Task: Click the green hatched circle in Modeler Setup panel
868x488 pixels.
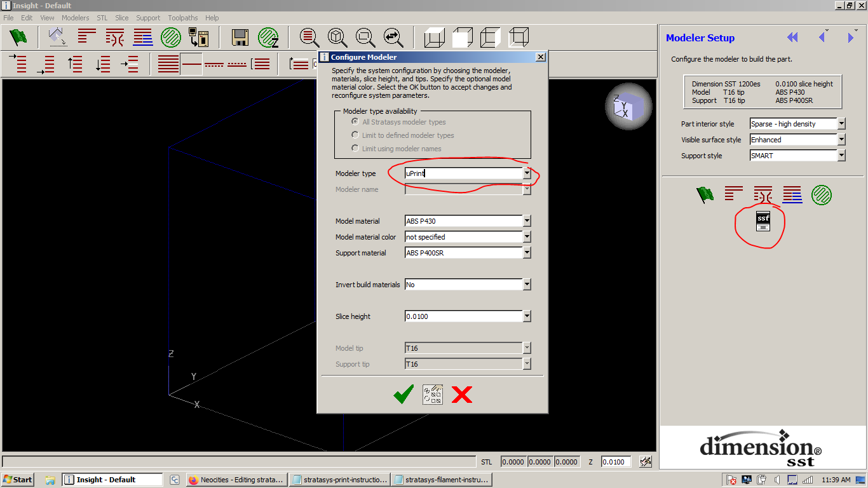Action: point(822,195)
